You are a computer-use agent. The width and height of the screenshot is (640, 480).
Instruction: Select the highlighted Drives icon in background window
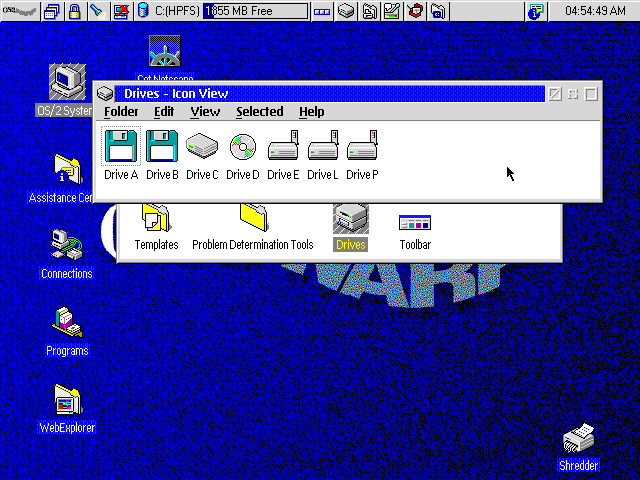[351, 219]
